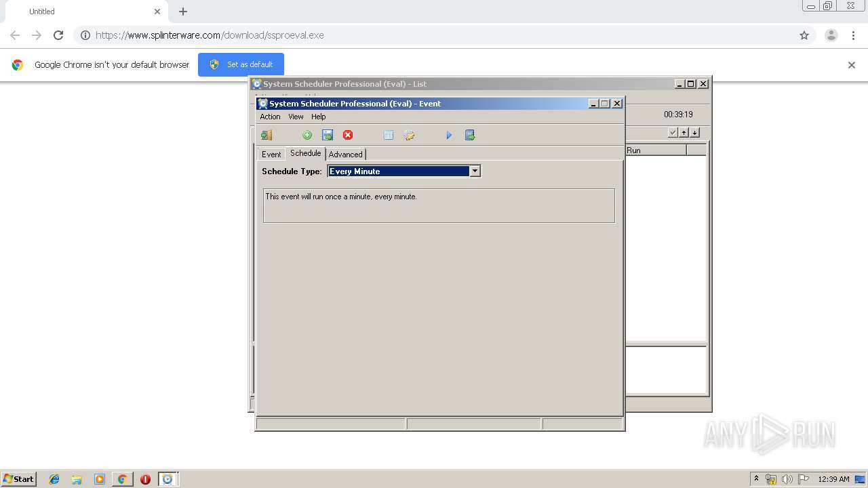Close the Untitled tab
The height and width of the screenshot is (488, 868).
tap(157, 12)
